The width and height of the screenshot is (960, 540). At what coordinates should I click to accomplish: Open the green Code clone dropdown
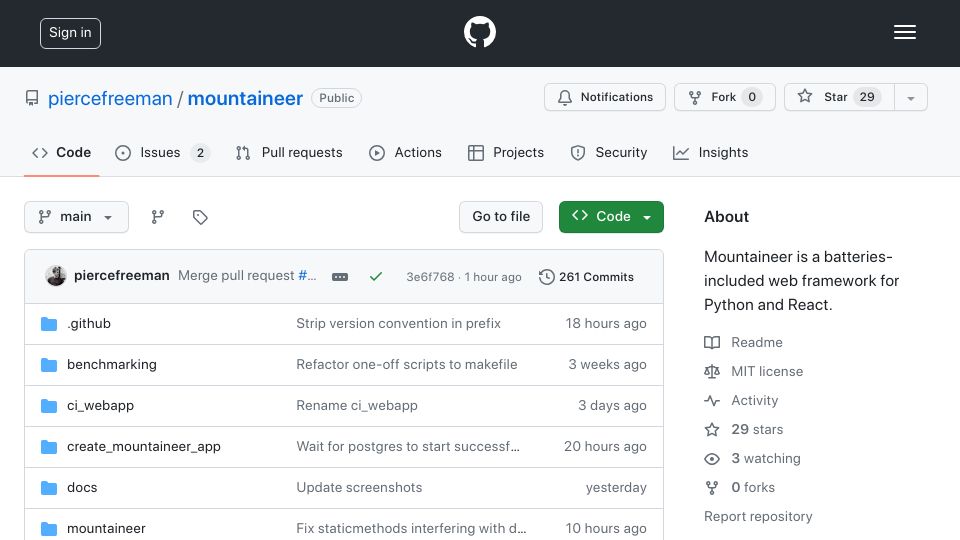point(611,217)
